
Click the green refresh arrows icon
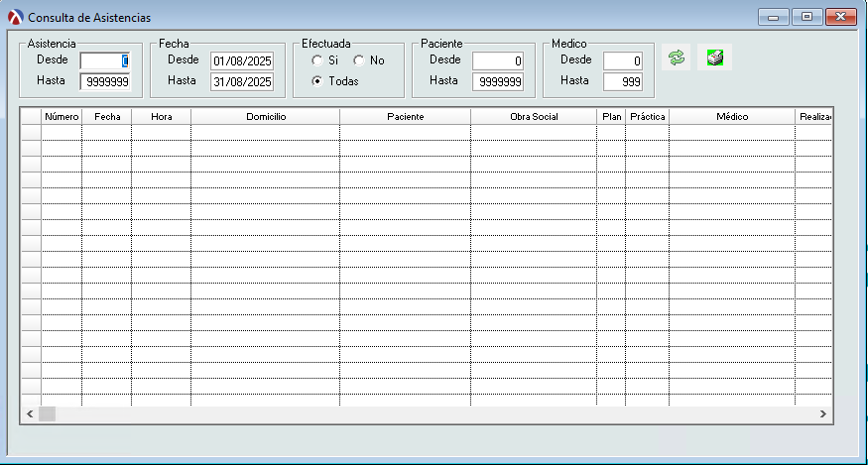[x=677, y=58]
